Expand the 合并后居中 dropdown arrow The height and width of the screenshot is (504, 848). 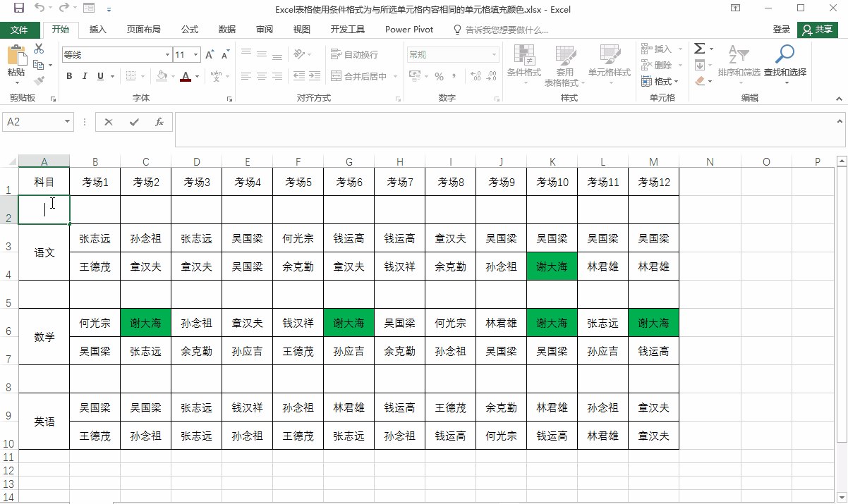point(395,76)
